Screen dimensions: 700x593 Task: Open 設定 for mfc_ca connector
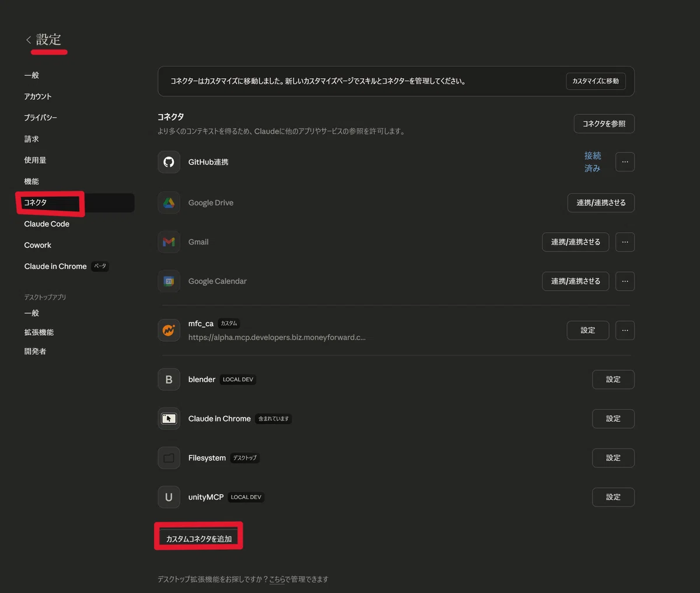(588, 330)
